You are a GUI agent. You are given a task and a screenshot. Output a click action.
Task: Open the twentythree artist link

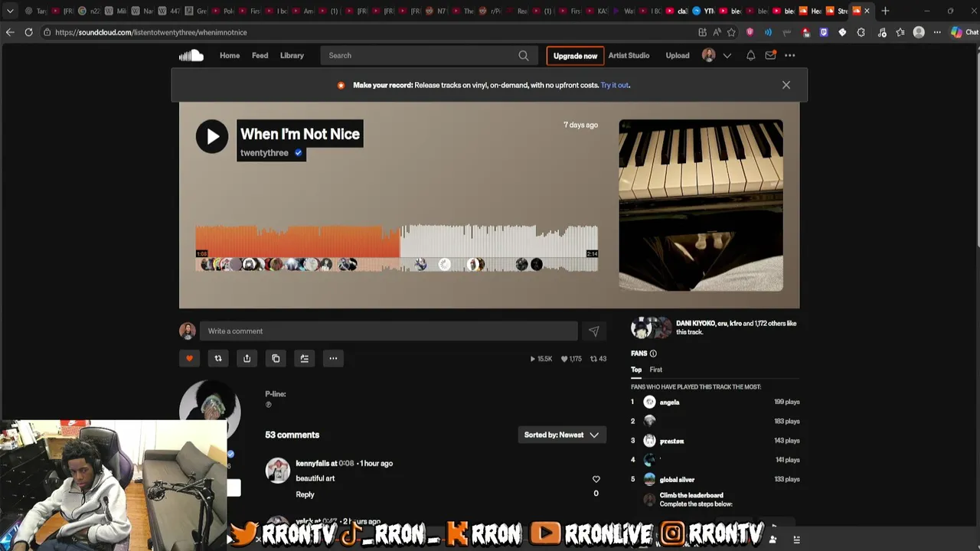coord(264,153)
